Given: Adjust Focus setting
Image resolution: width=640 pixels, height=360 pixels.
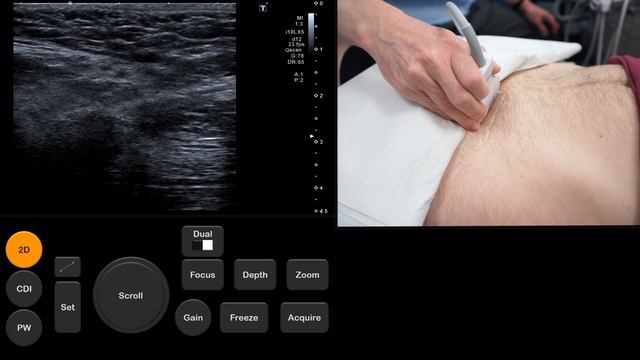Looking at the screenshot, I should [x=202, y=275].
